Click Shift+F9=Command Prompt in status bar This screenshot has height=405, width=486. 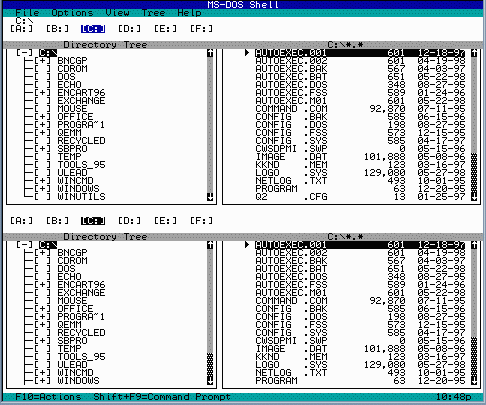(x=162, y=397)
